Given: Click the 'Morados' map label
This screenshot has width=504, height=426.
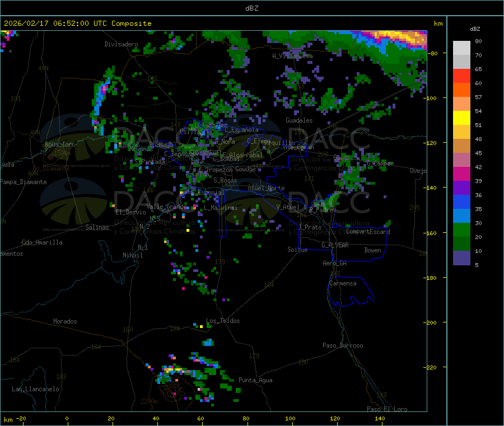Looking at the screenshot, I should click(65, 321).
